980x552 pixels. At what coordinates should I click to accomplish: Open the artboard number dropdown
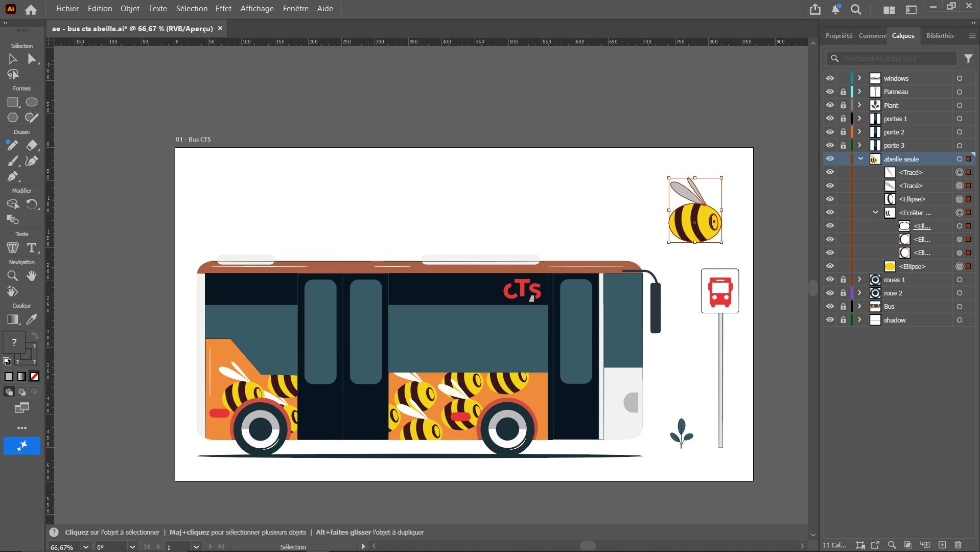click(x=196, y=547)
